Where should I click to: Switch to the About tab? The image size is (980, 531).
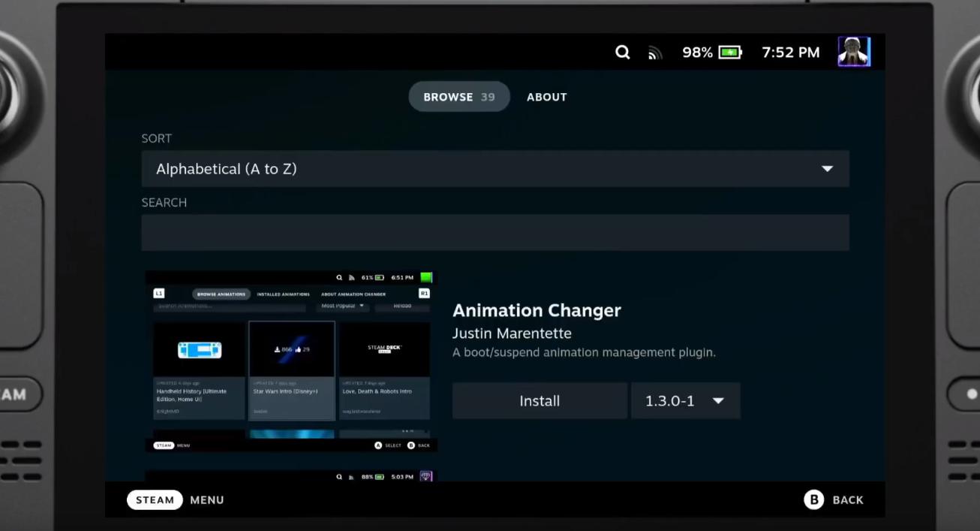point(547,97)
